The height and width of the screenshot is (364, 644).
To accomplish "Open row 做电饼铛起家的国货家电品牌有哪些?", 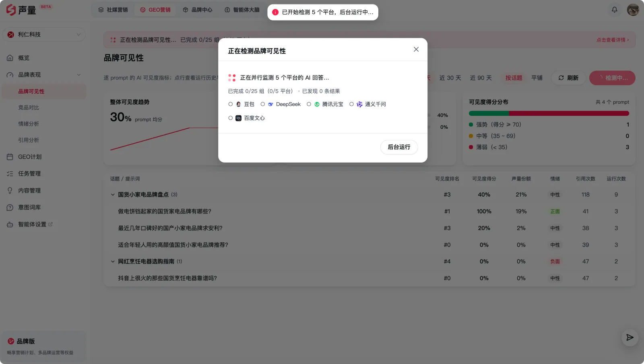I will 369,212.
